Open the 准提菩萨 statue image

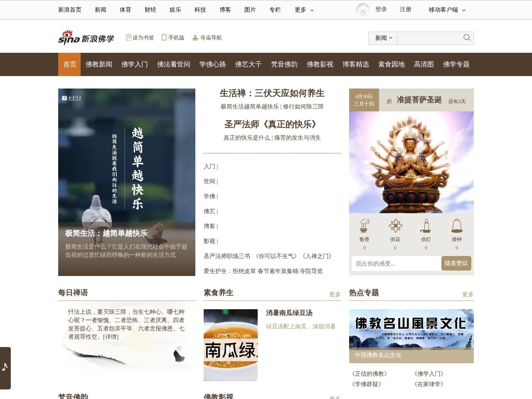tap(411, 162)
